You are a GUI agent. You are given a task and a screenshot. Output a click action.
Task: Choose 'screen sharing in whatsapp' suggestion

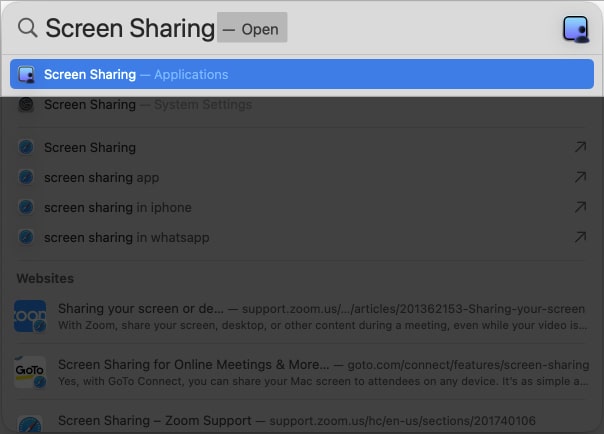coord(302,238)
